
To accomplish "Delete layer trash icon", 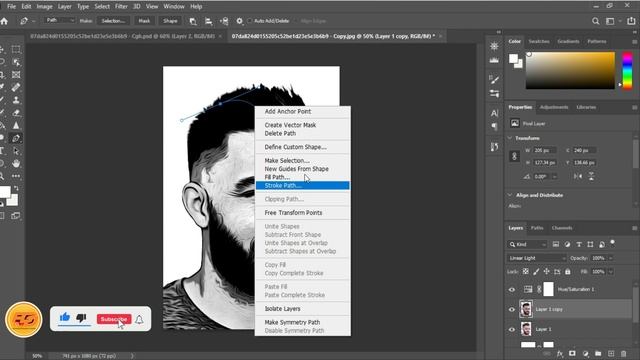I will pos(624,354).
